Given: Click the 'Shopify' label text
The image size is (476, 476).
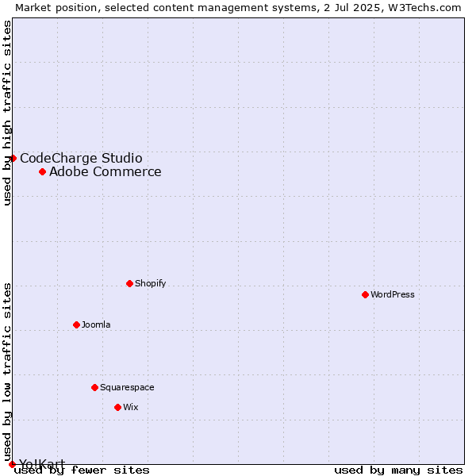Looking at the screenshot, I should (x=150, y=283).
